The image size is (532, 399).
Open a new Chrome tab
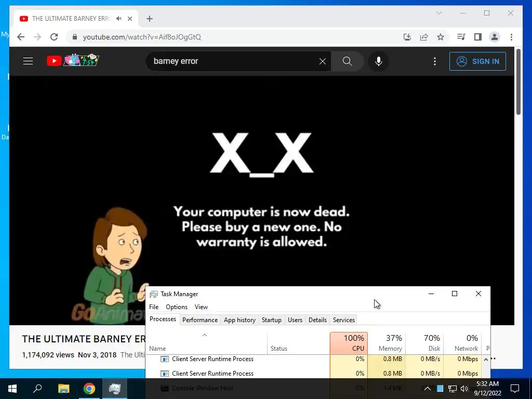pos(150,19)
